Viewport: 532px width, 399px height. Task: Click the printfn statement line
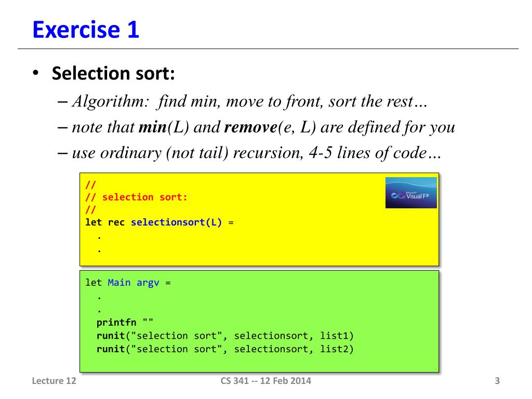tap(125, 322)
